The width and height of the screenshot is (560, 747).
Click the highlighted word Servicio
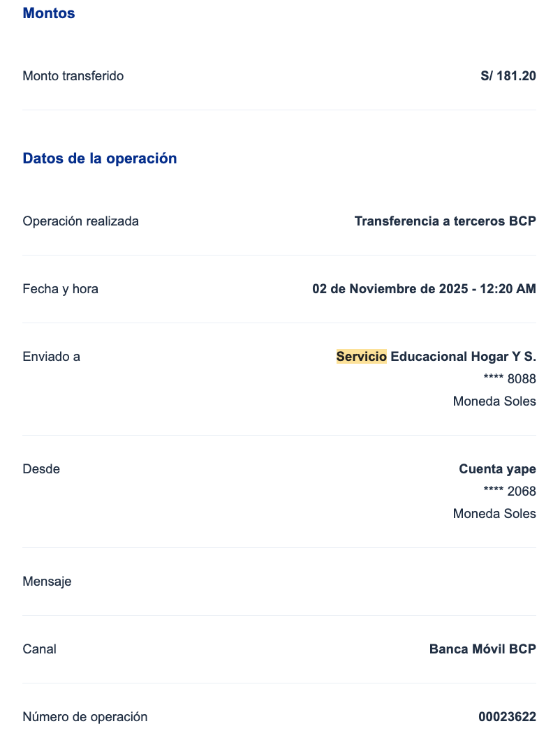[361, 357]
